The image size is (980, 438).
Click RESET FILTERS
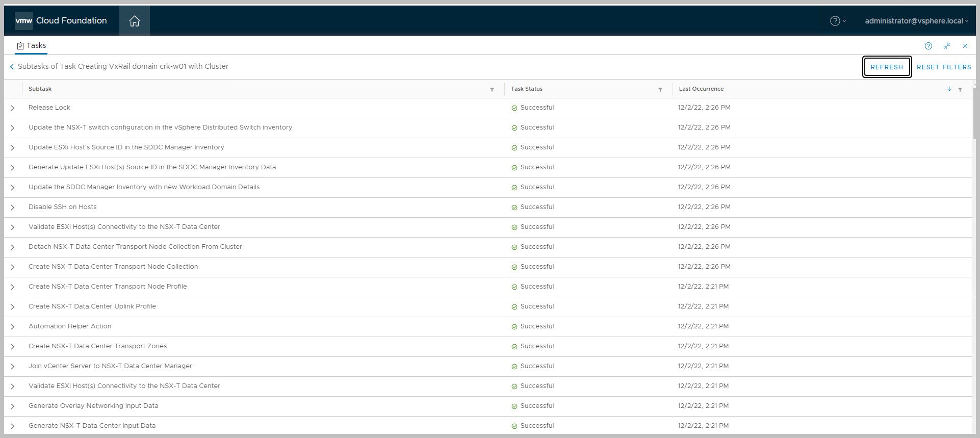click(x=943, y=67)
